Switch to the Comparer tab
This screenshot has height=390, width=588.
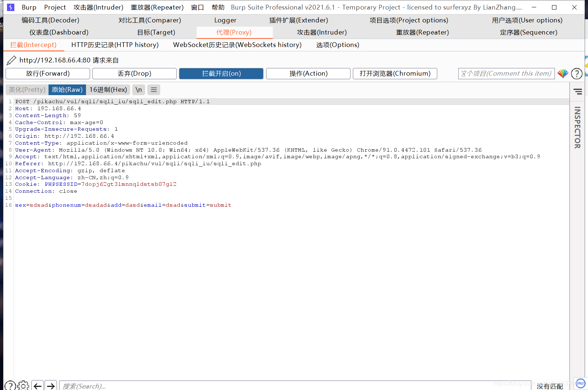[x=150, y=20]
